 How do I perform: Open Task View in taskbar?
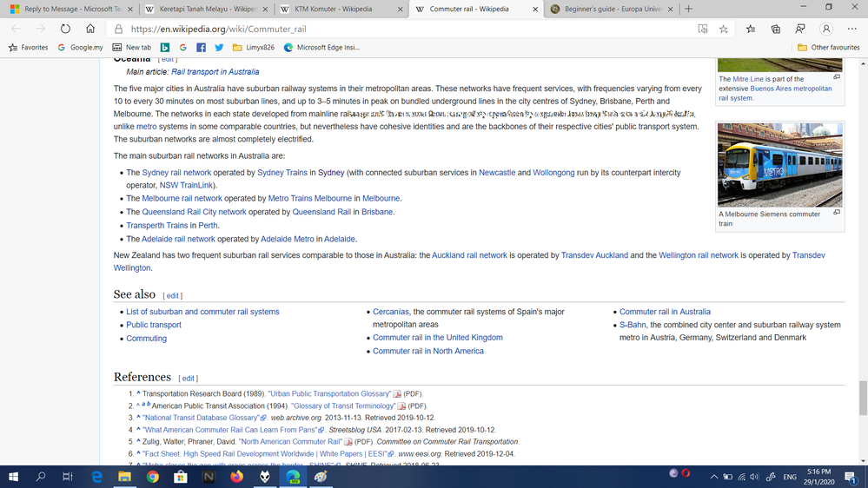(68, 477)
